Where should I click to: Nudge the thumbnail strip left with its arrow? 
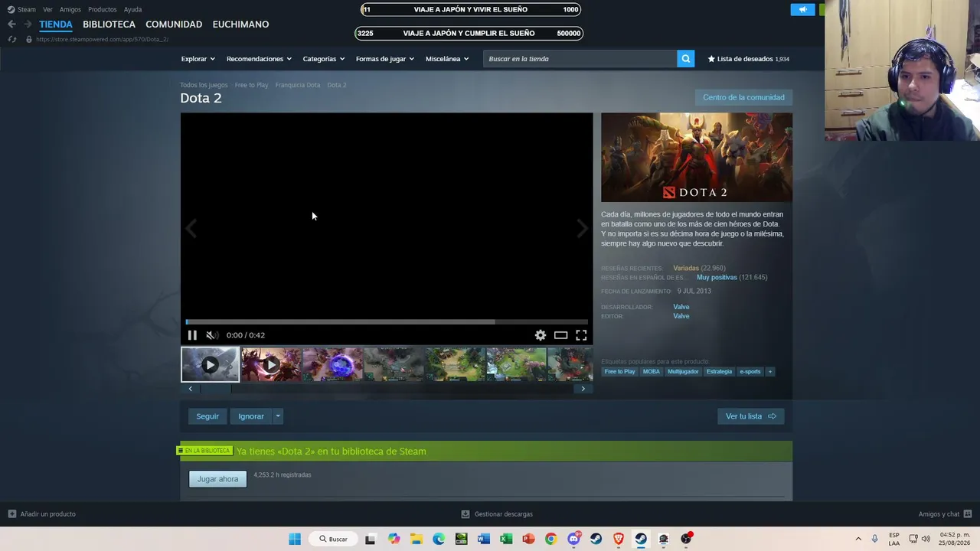point(191,389)
